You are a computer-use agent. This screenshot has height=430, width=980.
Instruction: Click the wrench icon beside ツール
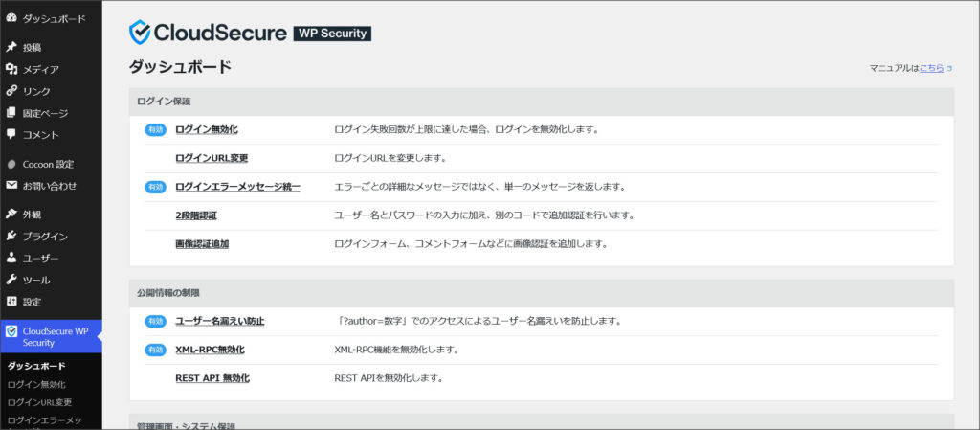click(x=11, y=280)
